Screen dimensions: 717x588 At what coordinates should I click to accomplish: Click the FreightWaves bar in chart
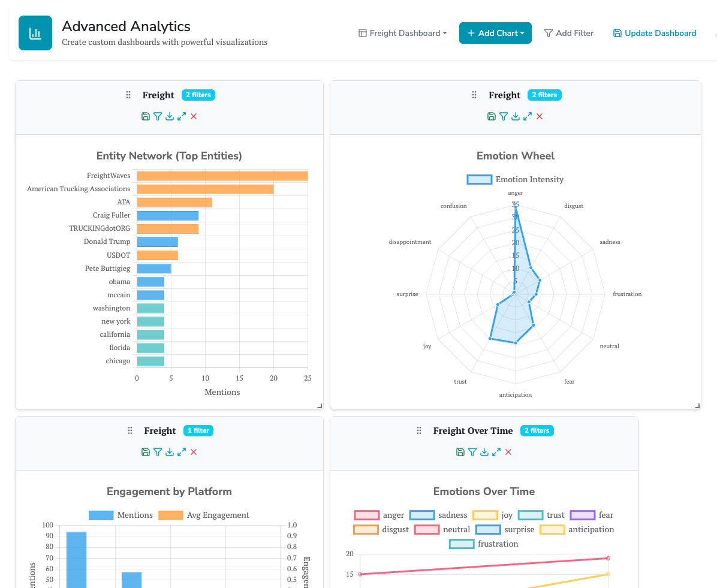coord(222,176)
